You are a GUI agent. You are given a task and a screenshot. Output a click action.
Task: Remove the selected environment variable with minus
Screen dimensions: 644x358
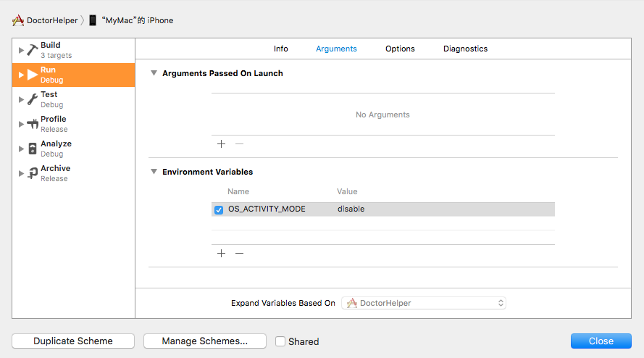239,253
